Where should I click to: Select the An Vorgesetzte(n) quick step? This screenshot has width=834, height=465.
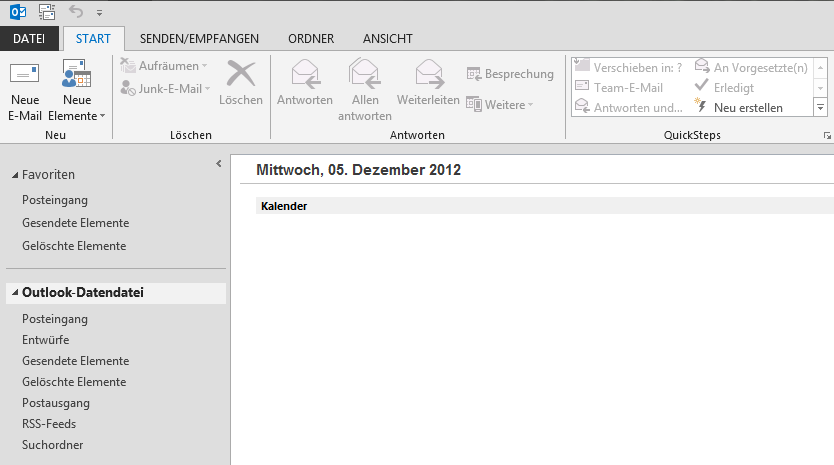[751, 68]
